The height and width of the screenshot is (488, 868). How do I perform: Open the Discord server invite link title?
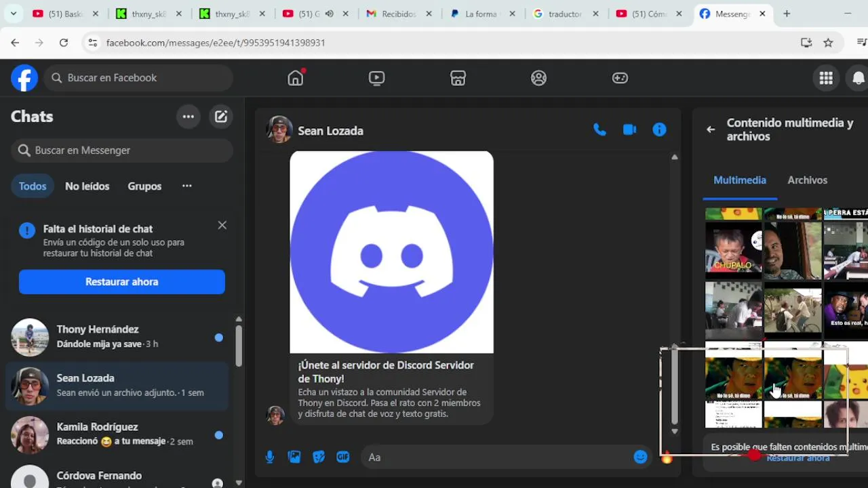(x=386, y=372)
